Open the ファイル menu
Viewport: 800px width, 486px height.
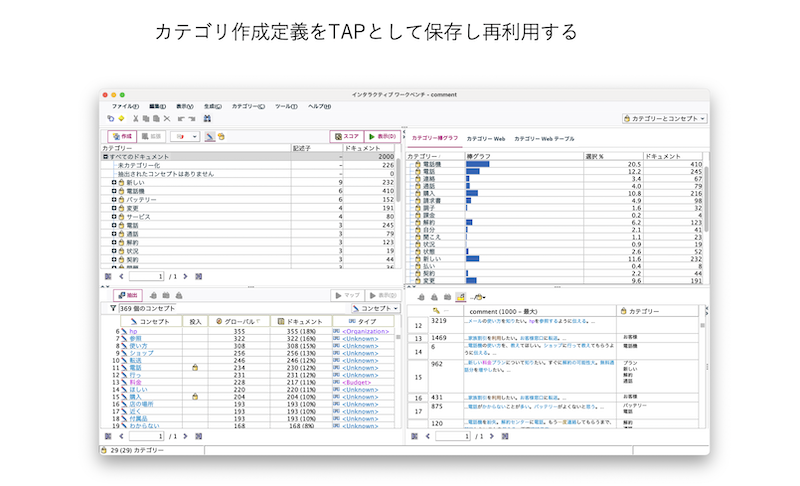tap(125, 107)
